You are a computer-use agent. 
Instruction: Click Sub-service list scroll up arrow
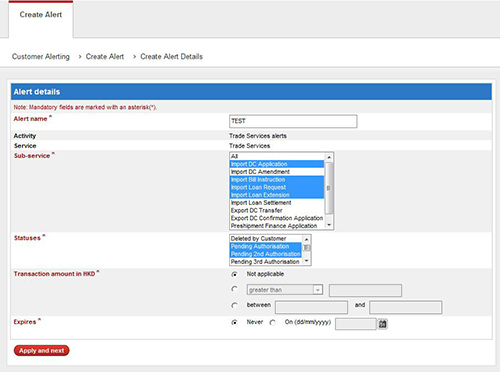[329, 157]
